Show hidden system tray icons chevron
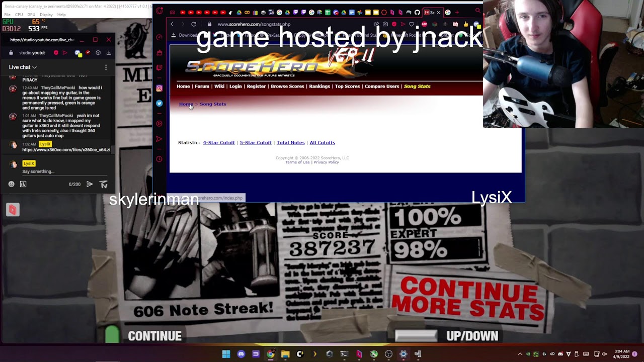644x362 pixels. click(520, 354)
